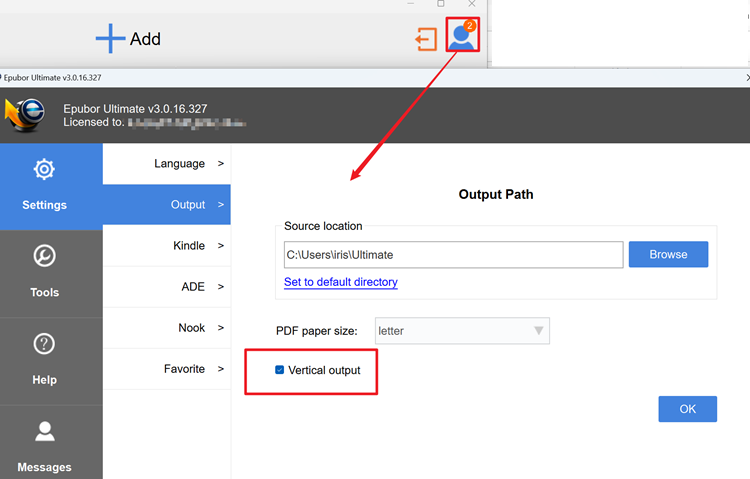Click the Epubor Ultimate logo icon
750x479 pixels.
(x=25, y=114)
